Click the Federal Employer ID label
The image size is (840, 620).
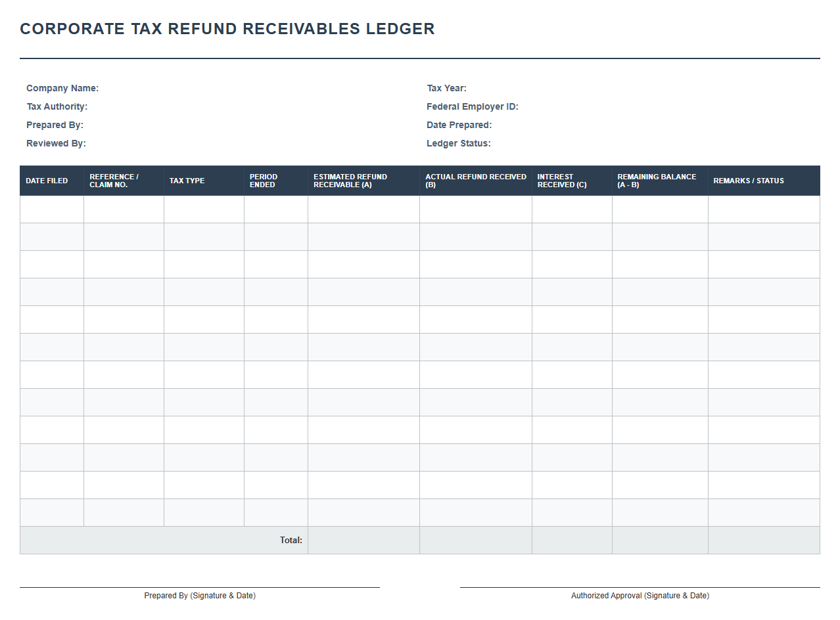pos(473,106)
